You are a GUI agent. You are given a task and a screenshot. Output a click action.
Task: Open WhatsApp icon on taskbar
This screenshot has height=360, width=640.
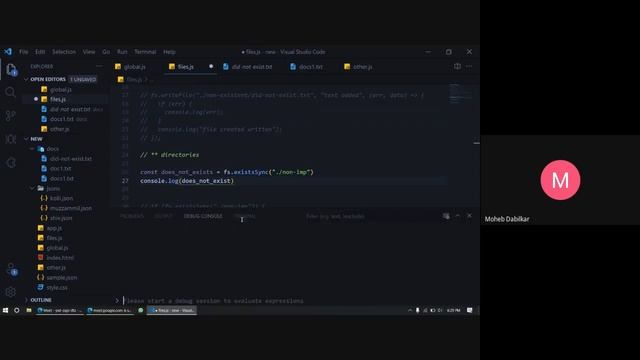[141, 310]
